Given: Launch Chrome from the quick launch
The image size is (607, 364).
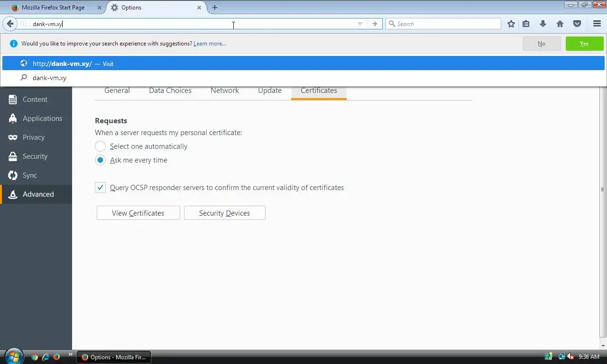Looking at the screenshot, I should (35, 357).
